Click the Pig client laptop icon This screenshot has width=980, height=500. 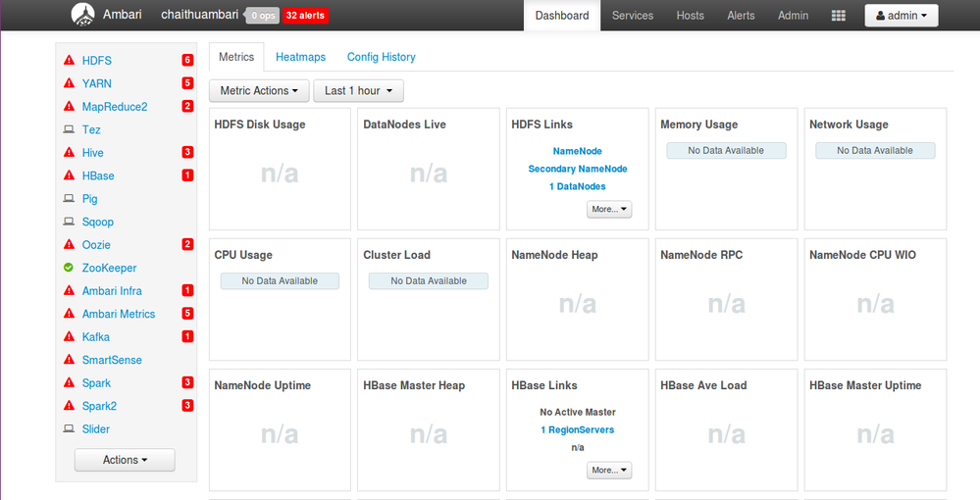(x=69, y=199)
